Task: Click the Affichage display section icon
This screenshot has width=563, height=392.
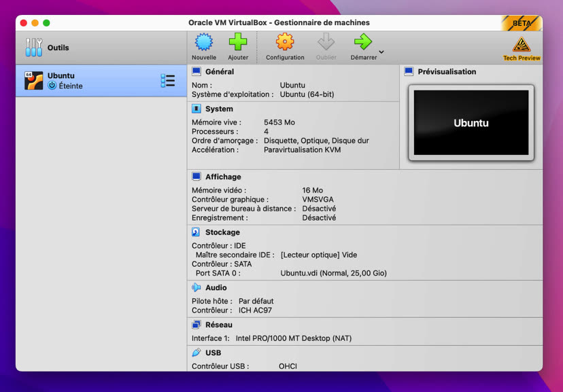Action: click(x=198, y=177)
